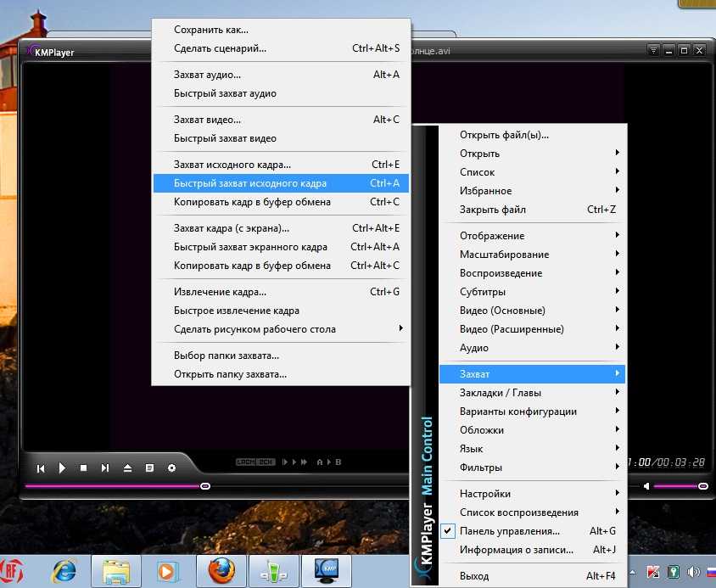This screenshot has width=716, height=588.
Task: Launch Windows Media Player from taskbar
Action: [x=167, y=571]
